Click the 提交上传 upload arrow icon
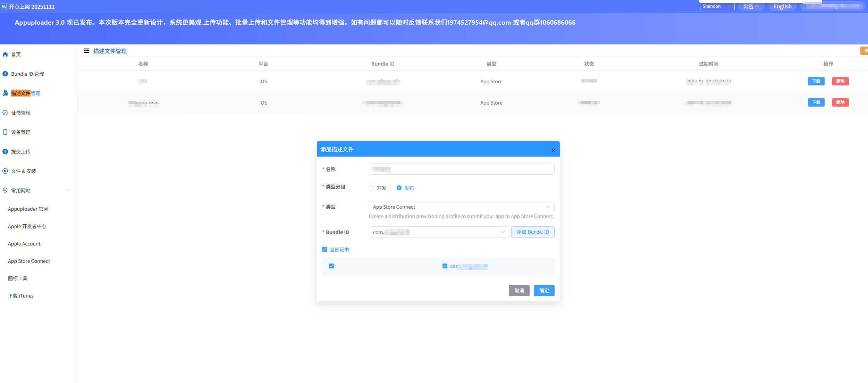The width and height of the screenshot is (868, 383). (5, 152)
